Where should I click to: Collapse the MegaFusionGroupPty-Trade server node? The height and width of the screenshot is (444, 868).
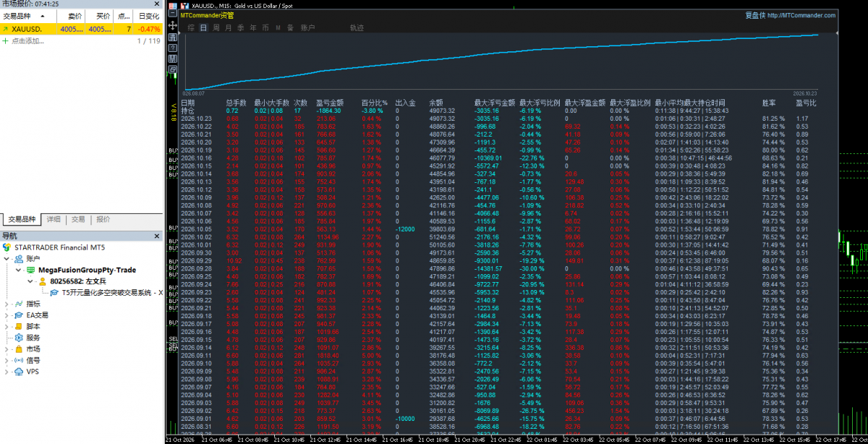pos(19,270)
